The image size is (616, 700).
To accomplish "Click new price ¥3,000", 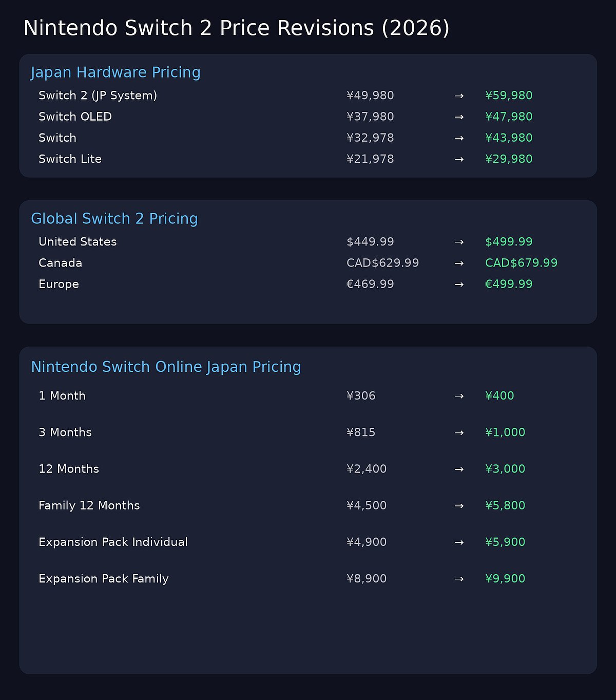I will [x=505, y=469].
